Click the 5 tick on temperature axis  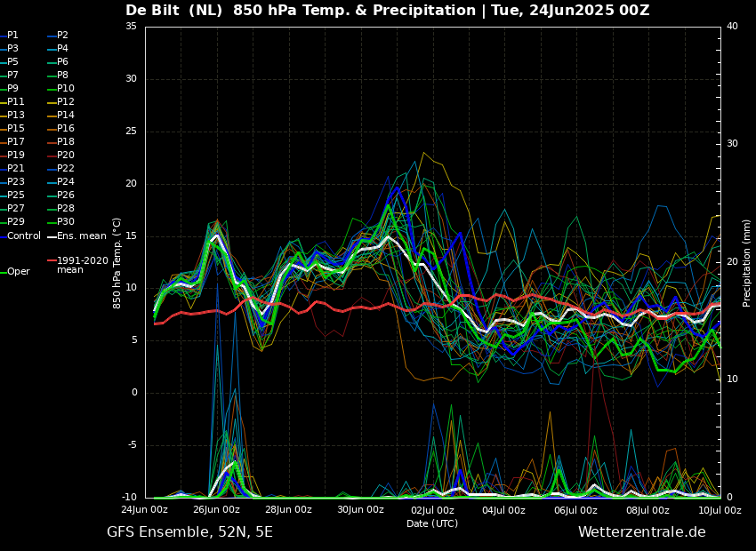point(134,340)
